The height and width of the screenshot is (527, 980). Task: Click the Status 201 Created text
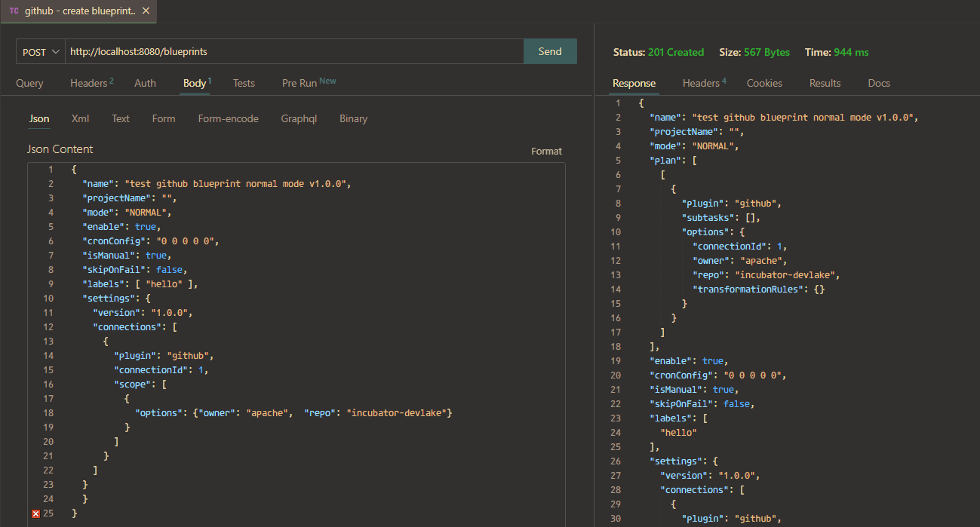(659, 52)
